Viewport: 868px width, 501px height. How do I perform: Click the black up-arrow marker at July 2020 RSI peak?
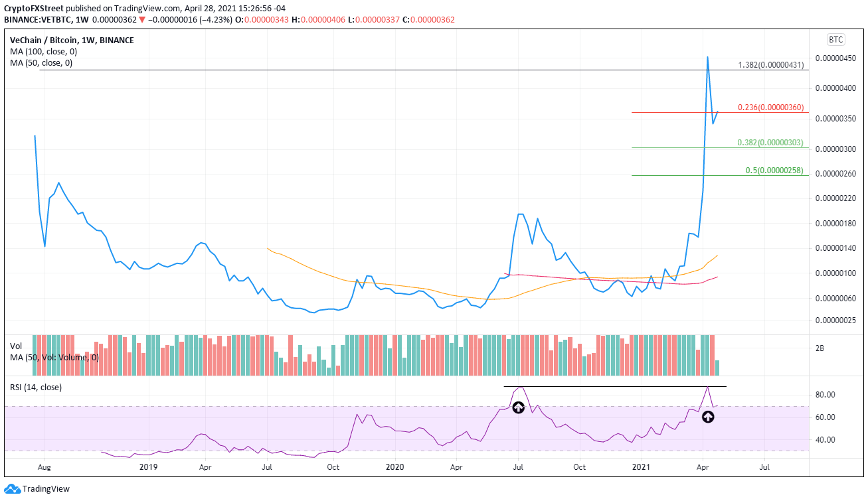point(518,408)
